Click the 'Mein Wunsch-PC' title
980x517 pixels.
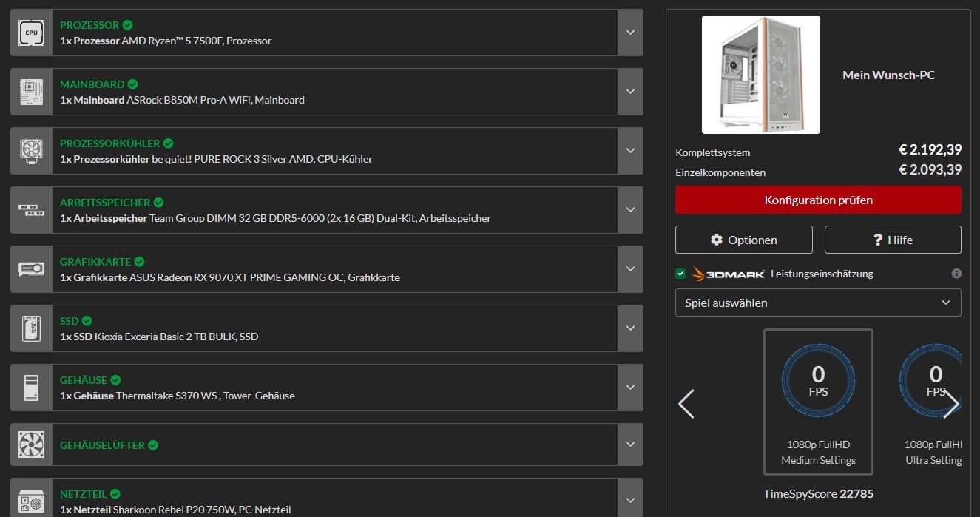[x=888, y=75]
